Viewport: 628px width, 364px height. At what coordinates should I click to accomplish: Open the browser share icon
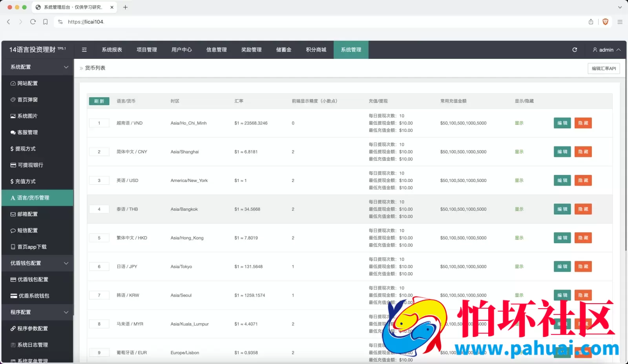pos(591,22)
